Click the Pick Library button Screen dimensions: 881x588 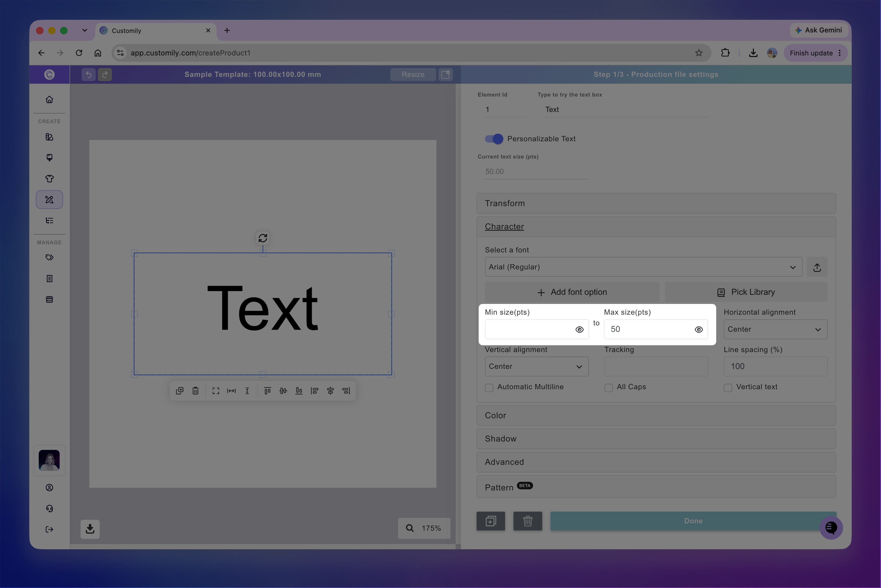746,292
